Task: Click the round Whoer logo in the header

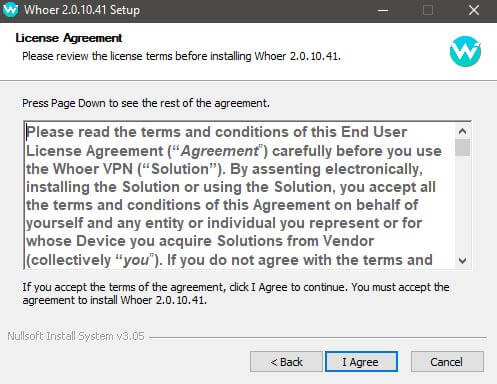Action: tap(465, 51)
